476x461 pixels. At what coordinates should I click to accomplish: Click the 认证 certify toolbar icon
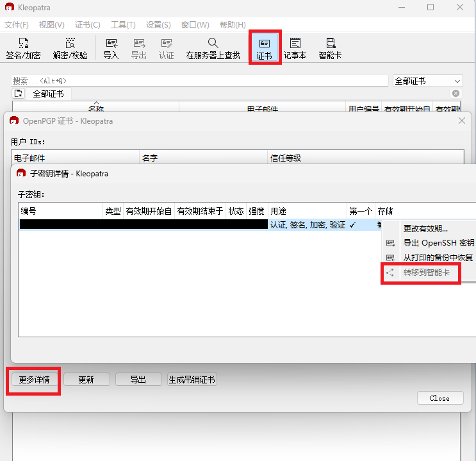(166, 48)
